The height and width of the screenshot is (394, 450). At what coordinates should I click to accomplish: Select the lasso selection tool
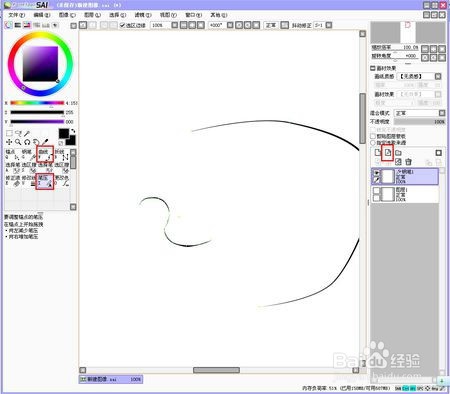coord(18,134)
